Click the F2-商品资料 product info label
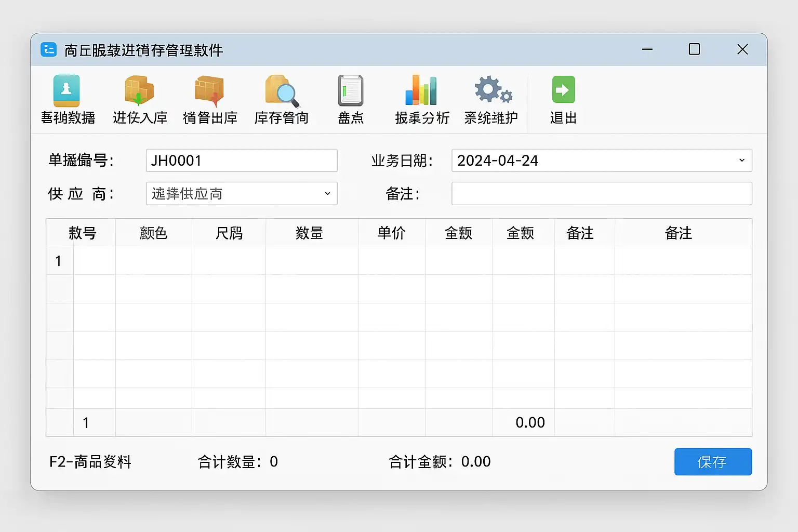This screenshot has width=798, height=532. click(x=90, y=462)
